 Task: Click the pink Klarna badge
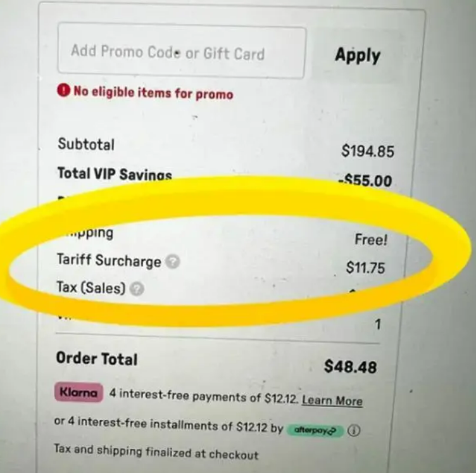[x=78, y=392]
